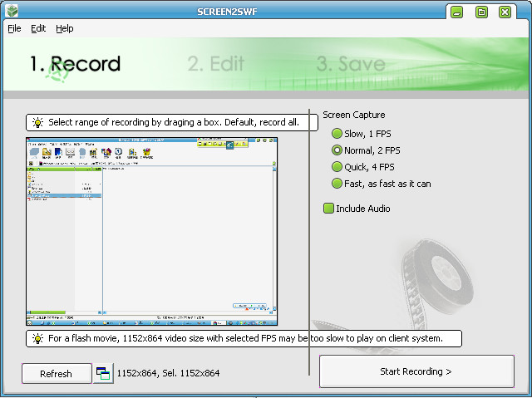Open the File menu
532x398 pixels.
point(14,28)
